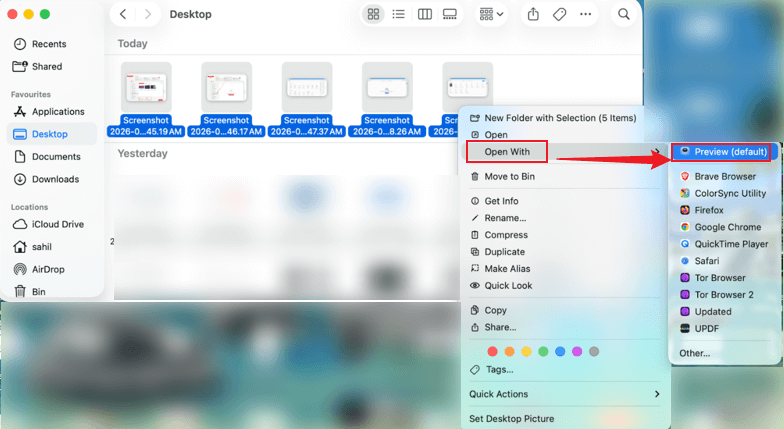This screenshot has width=784, height=429.
Task: Click the Share toolbar icon
Action: coord(534,14)
